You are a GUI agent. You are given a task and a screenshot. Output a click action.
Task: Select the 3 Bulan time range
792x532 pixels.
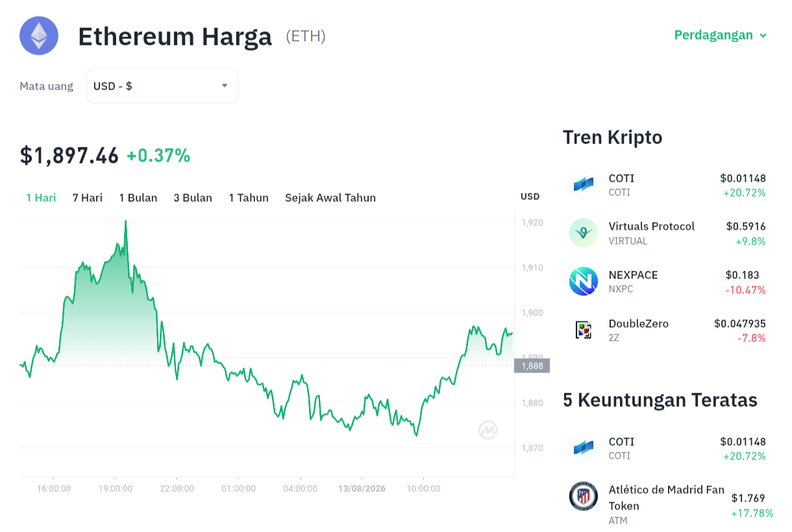[x=193, y=198]
